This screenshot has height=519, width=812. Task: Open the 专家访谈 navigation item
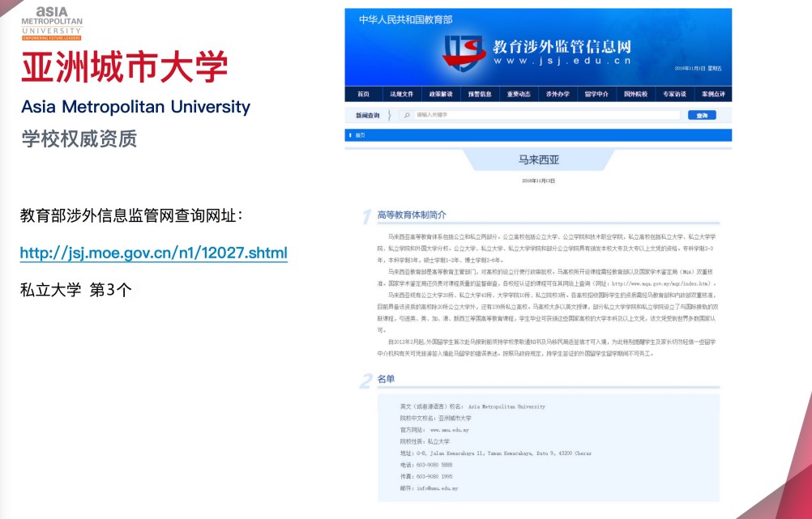[x=674, y=94]
